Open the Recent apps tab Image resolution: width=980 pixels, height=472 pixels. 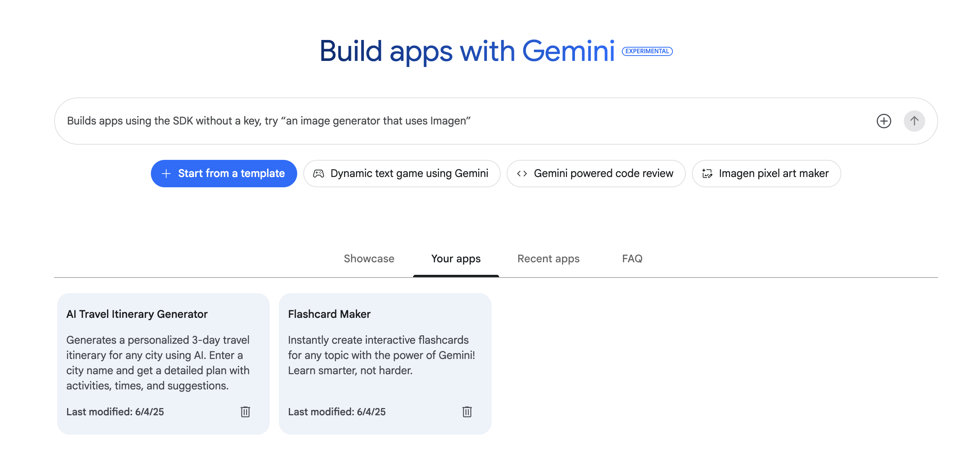tap(548, 259)
